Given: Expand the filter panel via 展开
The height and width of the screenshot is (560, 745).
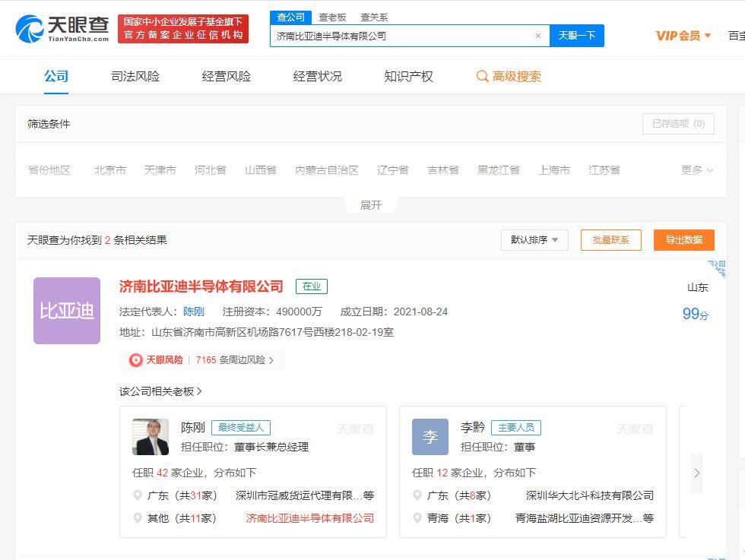Looking at the screenshot, I should pyautogui.click(x=370, y=204).
